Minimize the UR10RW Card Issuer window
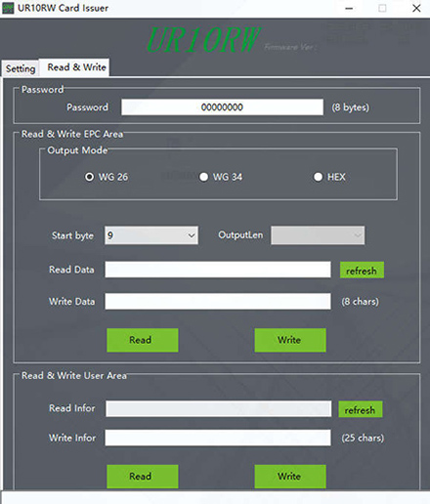Viewport: 430px width, 504px height. (x=349, y=8)
